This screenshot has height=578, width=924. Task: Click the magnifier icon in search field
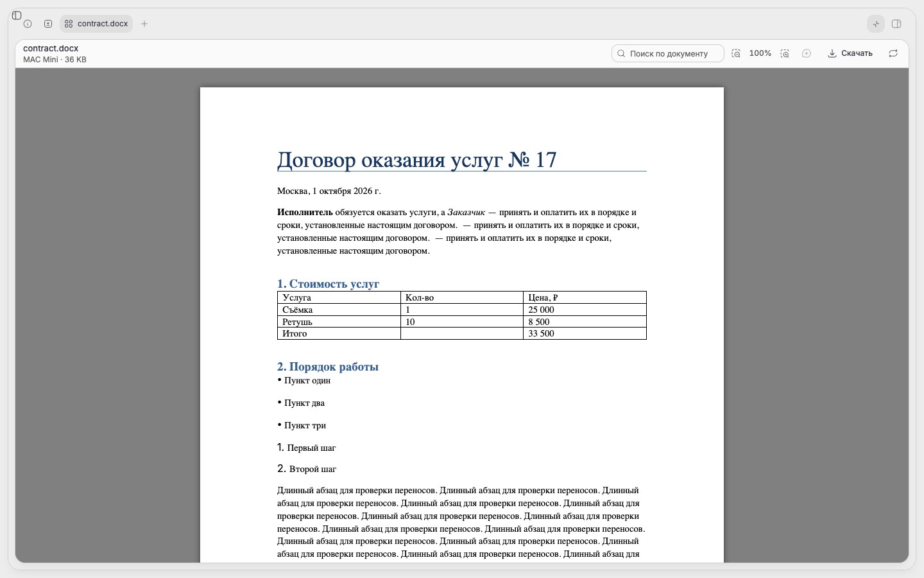coord(621,53)
